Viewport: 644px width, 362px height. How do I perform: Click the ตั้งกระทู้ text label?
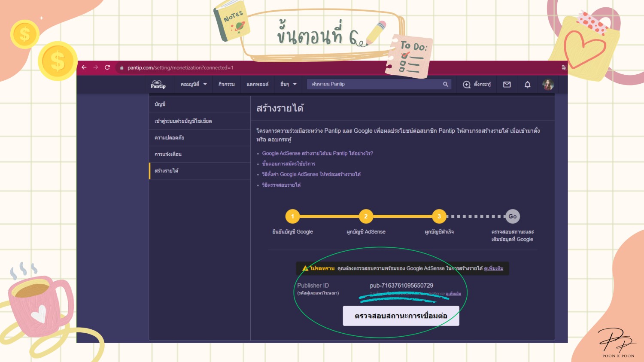[482, 84]
